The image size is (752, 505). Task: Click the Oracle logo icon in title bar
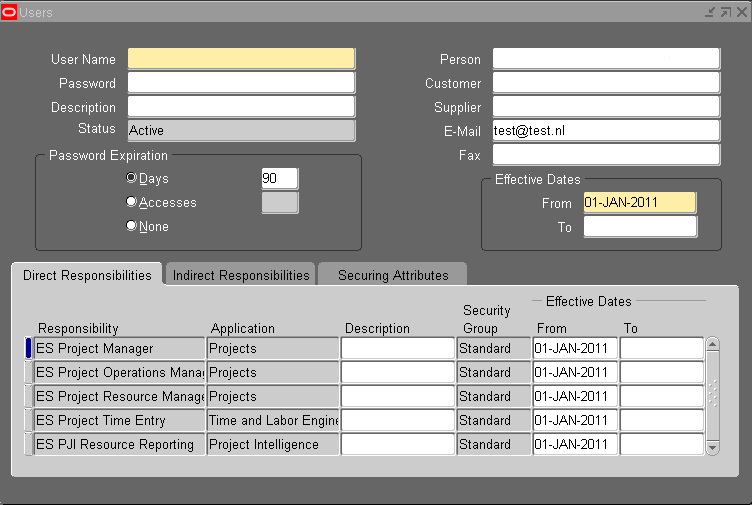pyautogui.click(x=9, y=12)
